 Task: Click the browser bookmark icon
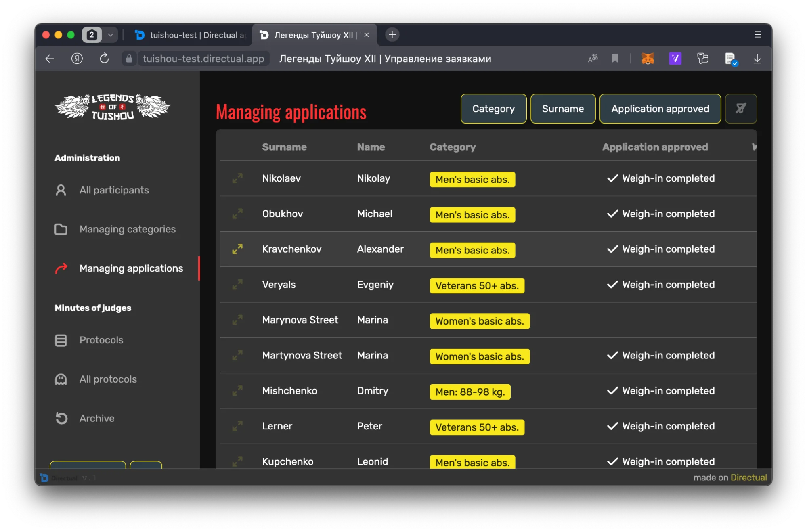tap(614, 59)
